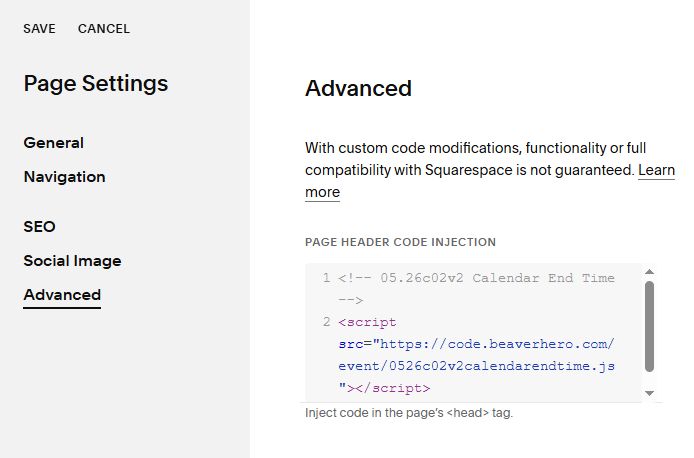Follow the Learn more link
Viewport: 694px width, 458px height.
coord(656,170)
